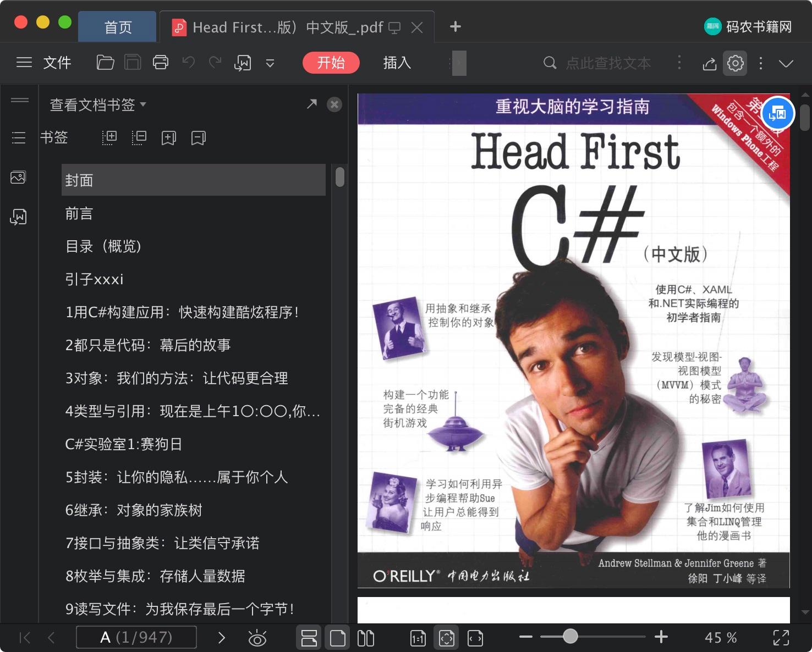Click the 点此查找文本 search field

click(x=608, y=63)
